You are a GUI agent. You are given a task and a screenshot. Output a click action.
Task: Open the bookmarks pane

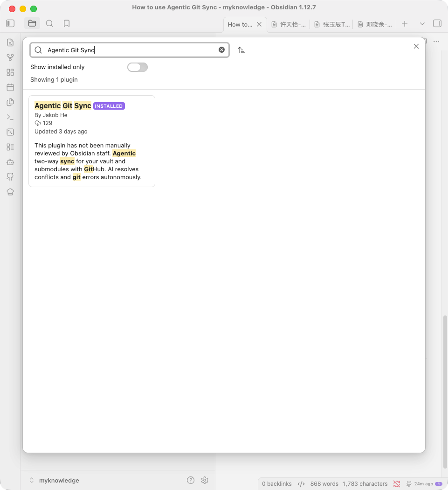[x=67, y=23]
